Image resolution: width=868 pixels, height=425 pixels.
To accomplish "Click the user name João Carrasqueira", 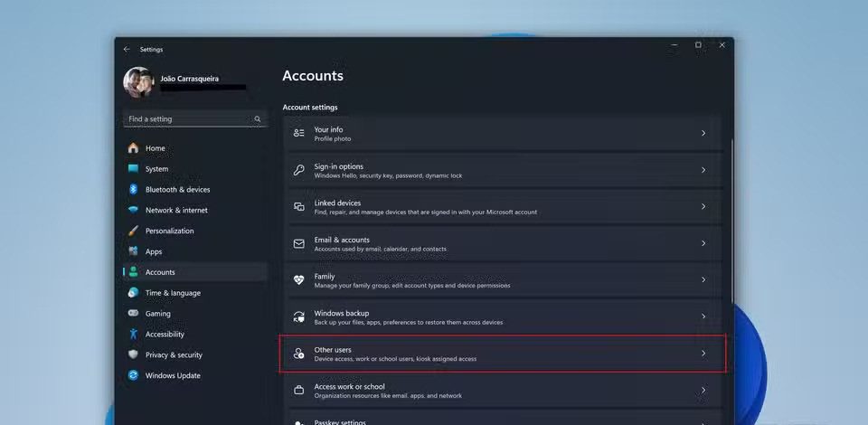I will click(189, 79).
